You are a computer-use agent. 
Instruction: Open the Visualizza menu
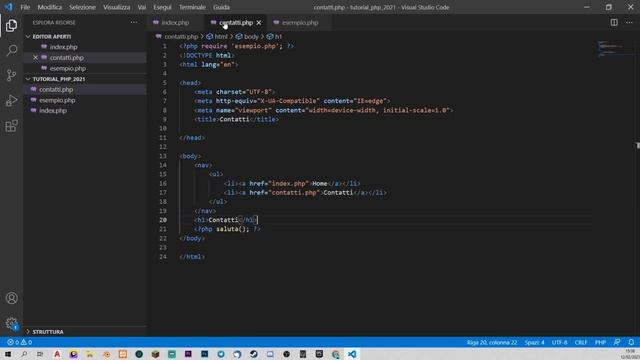click(117, 7)
